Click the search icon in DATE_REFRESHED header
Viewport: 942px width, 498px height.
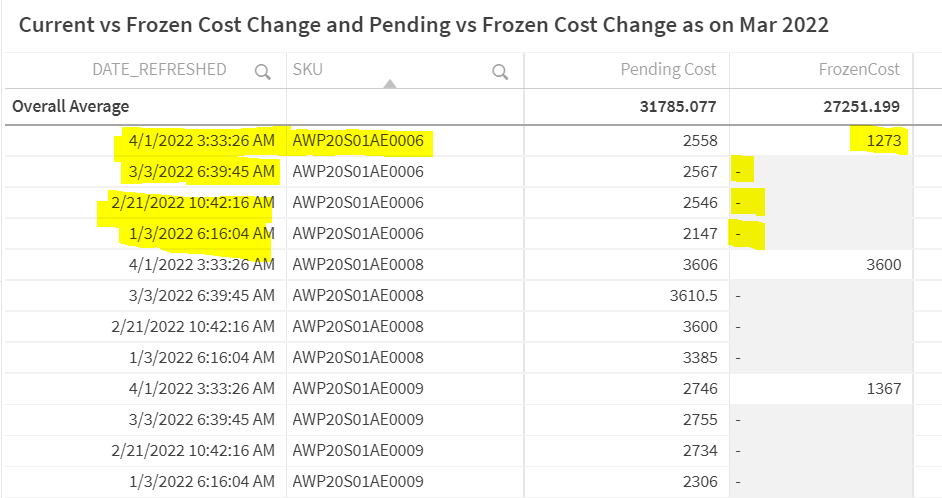click(262, 71)
